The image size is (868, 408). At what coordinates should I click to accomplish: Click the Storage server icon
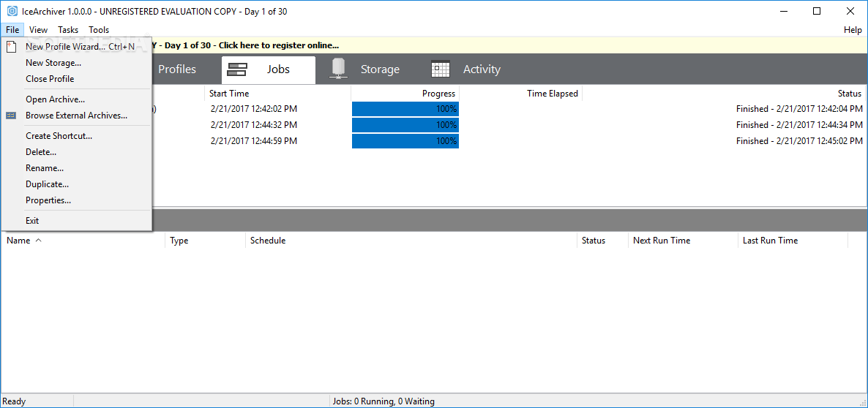(338, 69)
